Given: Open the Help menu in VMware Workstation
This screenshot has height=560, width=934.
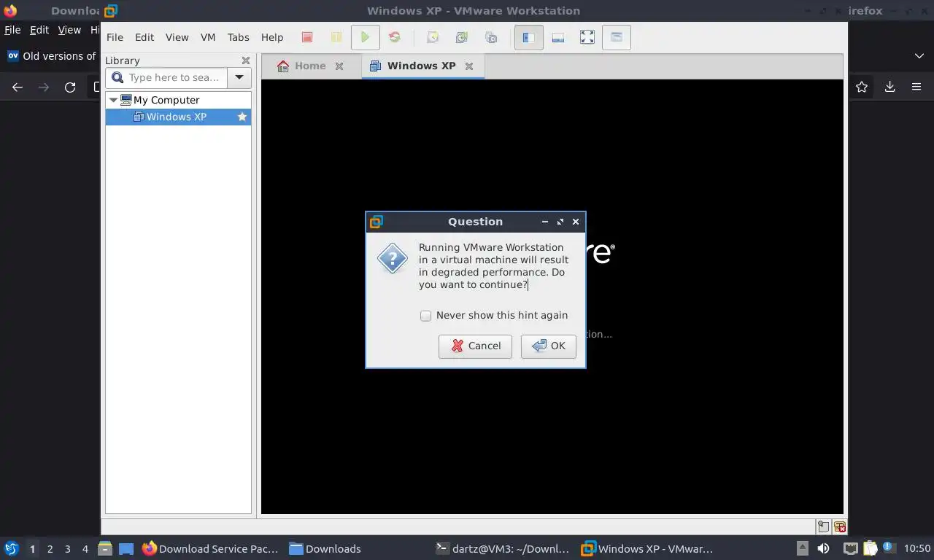Looking at the screenshot, I should (272, 37).
